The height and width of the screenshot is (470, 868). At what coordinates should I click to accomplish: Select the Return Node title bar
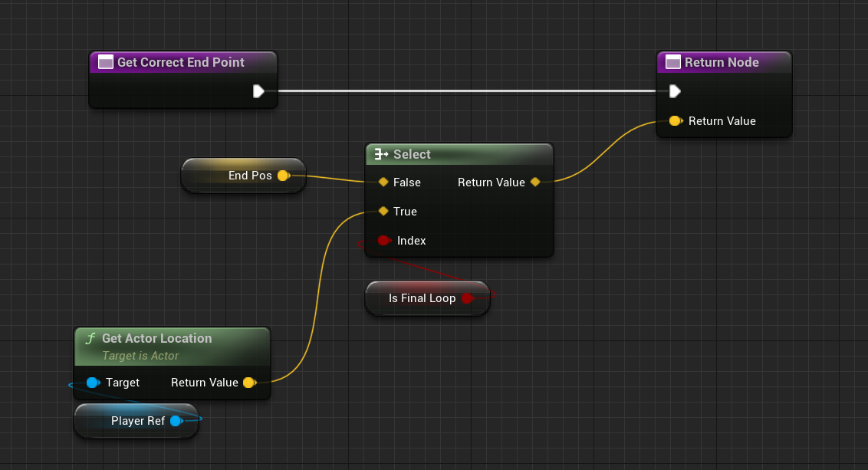724,62
